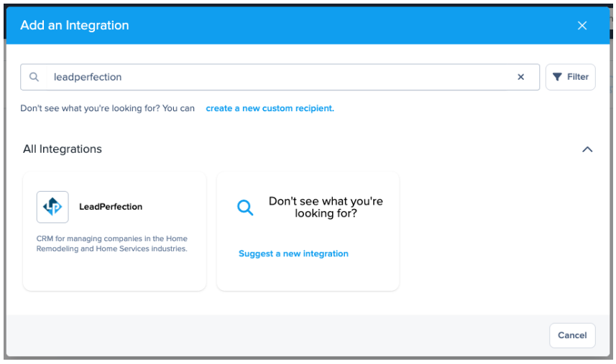Screen dimensions: 616x364
Task: Click the Don't see what you're looking for heading
Action: click(x=326, y=207)
